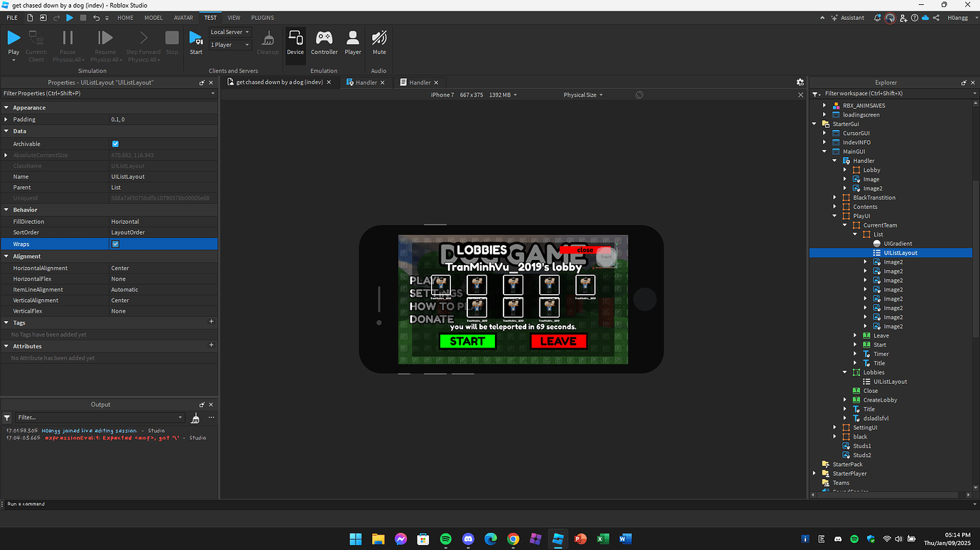Toggle the Wraps checkbox in Properties
980x550 pixels.
tap(114, 244)
